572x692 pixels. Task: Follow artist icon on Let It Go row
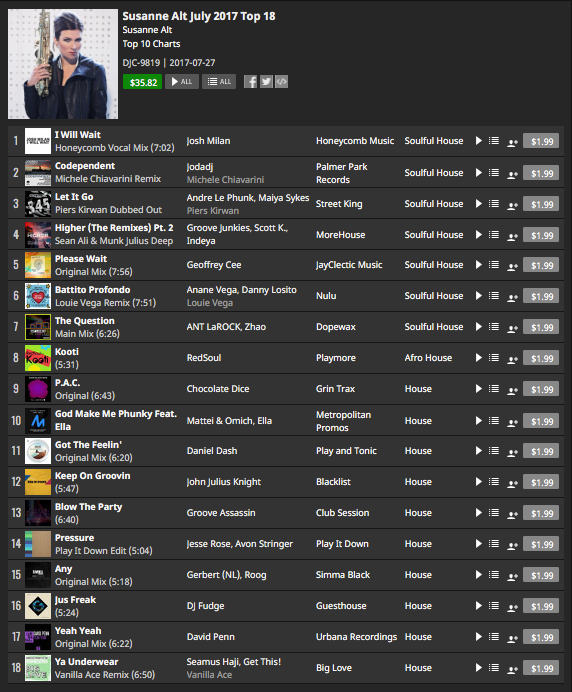click(512, 205)
